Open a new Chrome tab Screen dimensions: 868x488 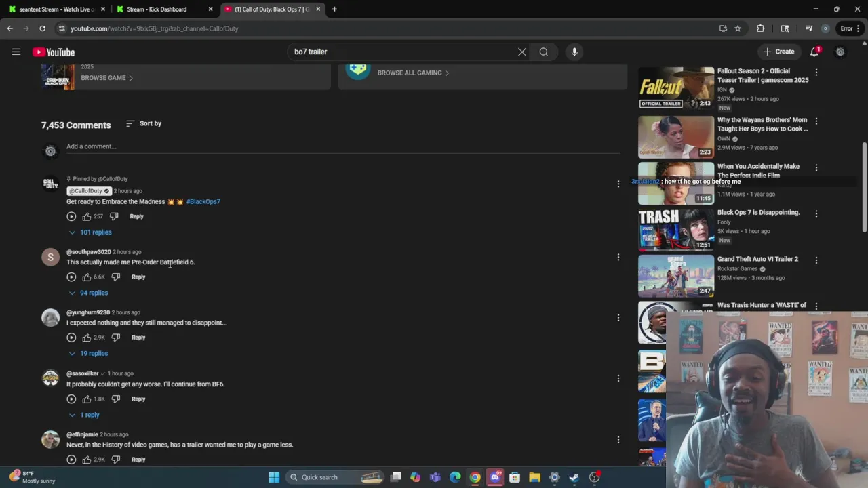pyautogui.click(x=334, y=9)
